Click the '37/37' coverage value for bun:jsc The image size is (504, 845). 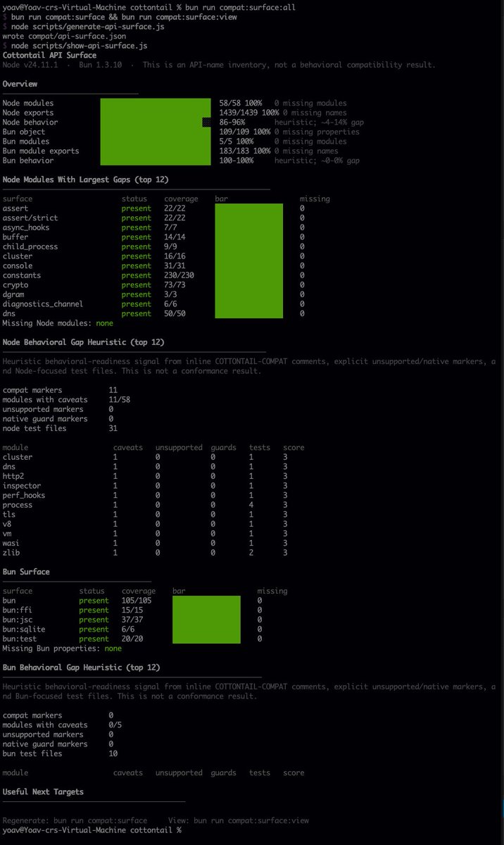click(x=132, y=619)
